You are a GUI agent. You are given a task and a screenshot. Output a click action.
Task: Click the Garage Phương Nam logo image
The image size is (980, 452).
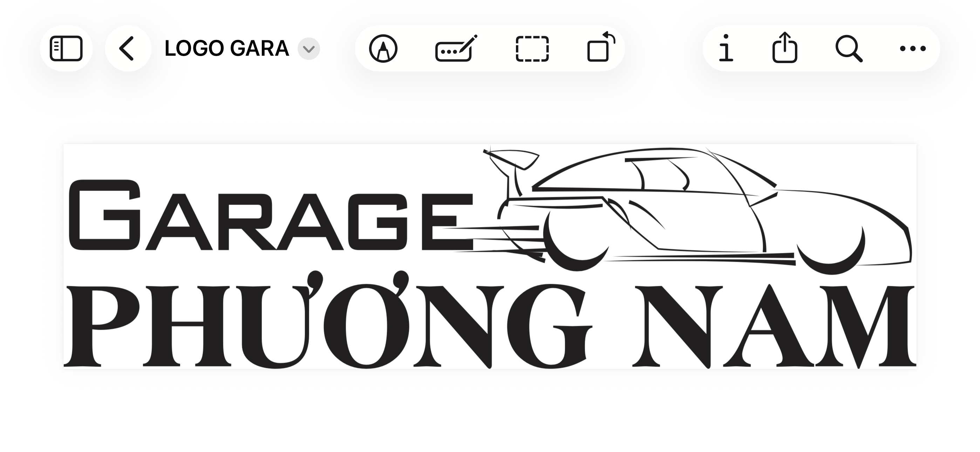click(x=490, y=256)
